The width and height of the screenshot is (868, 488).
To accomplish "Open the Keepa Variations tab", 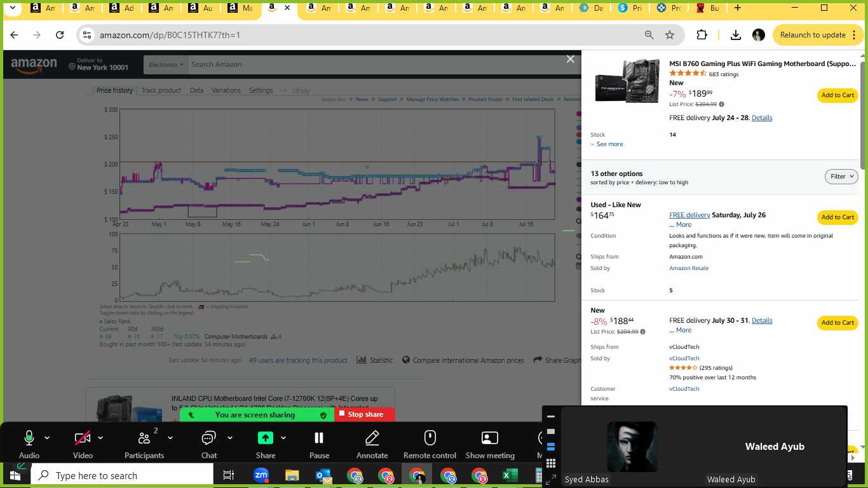I will pyautogui.click(x=226, y=90).
